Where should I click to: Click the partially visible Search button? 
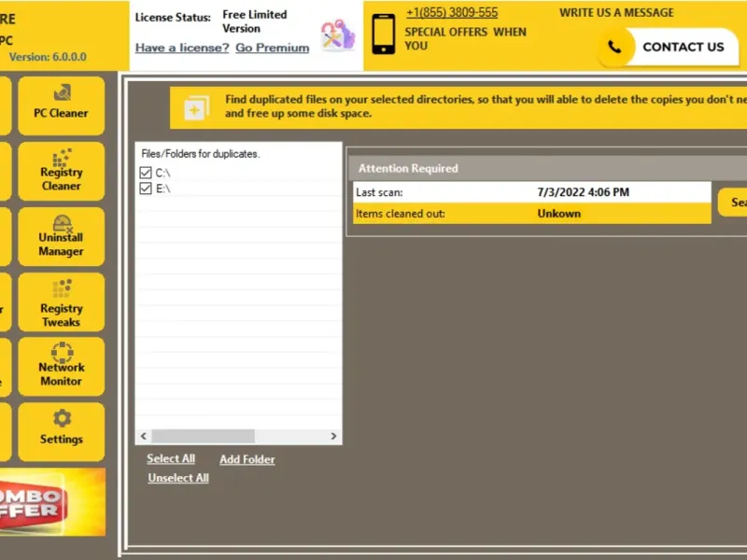point(733,203)
